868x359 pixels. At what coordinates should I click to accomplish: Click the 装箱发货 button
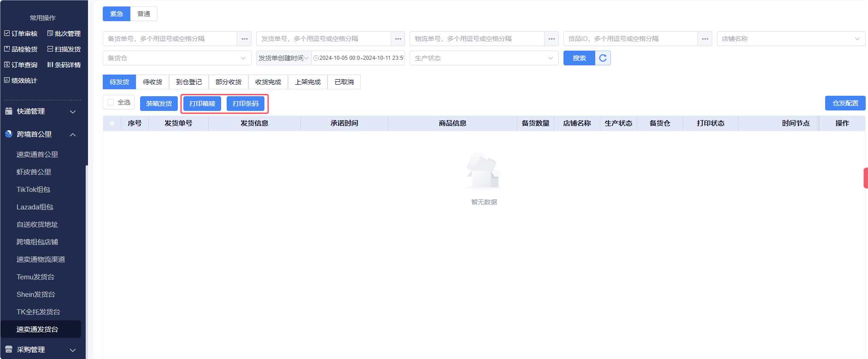pyautogui.click(x=159, y=104)
